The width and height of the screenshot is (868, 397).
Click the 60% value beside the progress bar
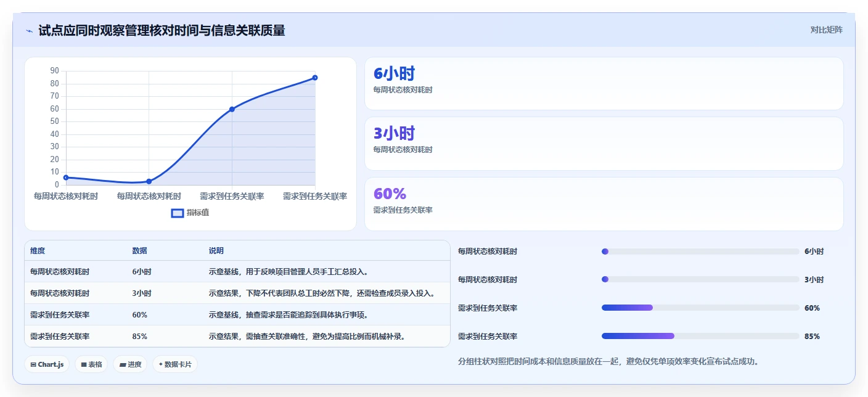pos(812,308)
